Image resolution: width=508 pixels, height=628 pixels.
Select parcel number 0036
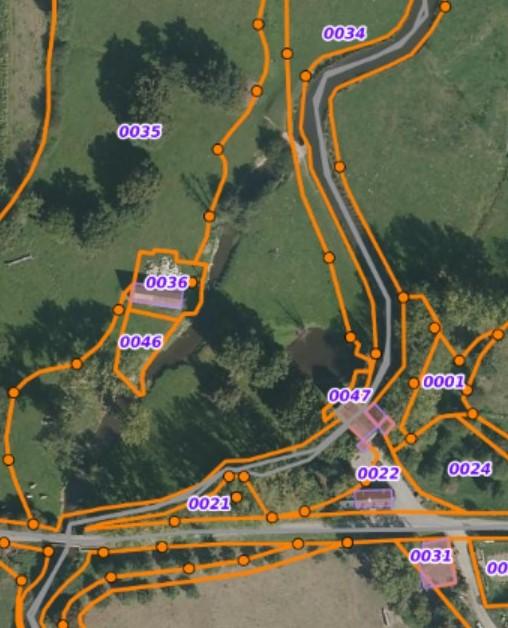[x=167, y=282]
